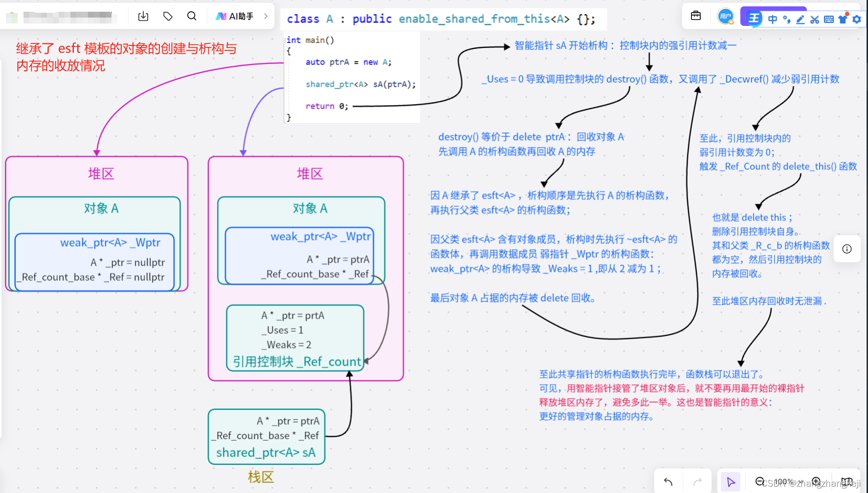Open the AI助手 assistant
868x493 pixels.
point(235,16)
